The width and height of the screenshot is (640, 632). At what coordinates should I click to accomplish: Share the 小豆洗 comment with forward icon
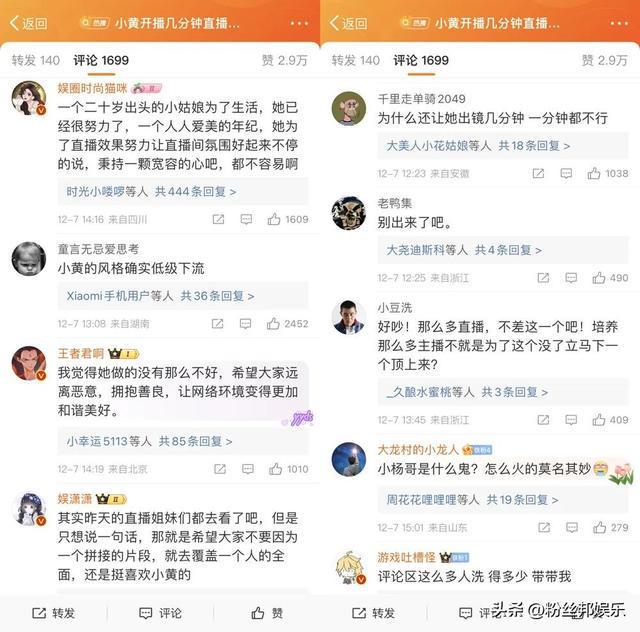pyautogui.click(x=543, y=420)
